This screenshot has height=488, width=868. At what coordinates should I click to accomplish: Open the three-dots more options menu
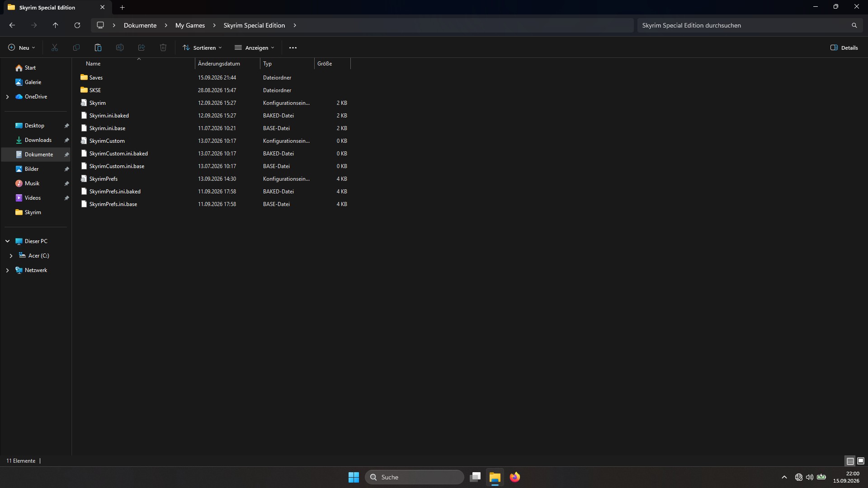point(293,47)
